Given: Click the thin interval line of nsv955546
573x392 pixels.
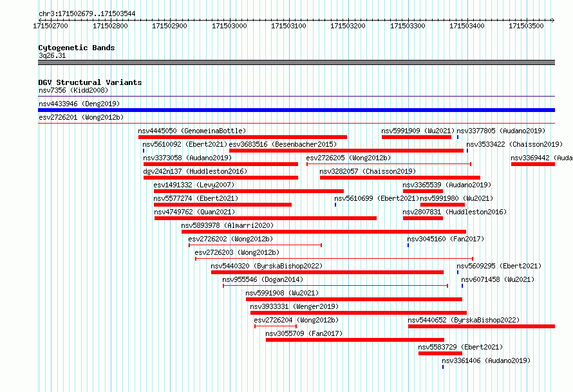Looking at the screenshot, I should click(335, 286).
